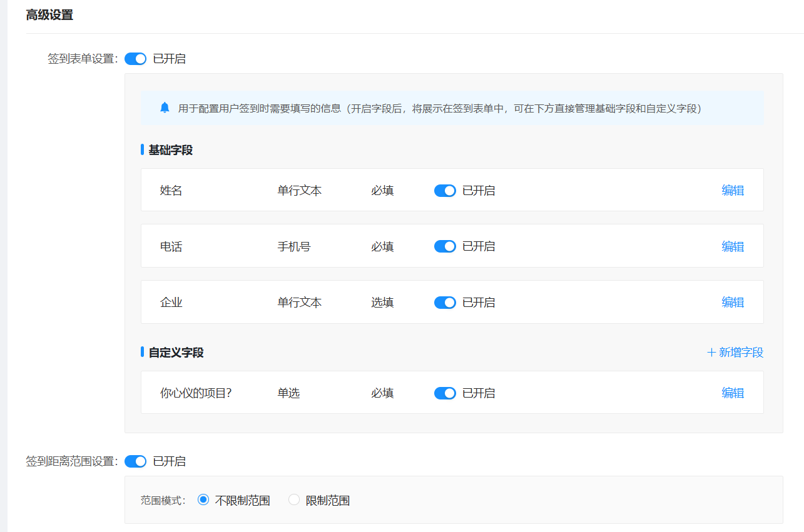Click the 你心仪的项目? field name
The image size is (804, 532).
pos(196,393)
